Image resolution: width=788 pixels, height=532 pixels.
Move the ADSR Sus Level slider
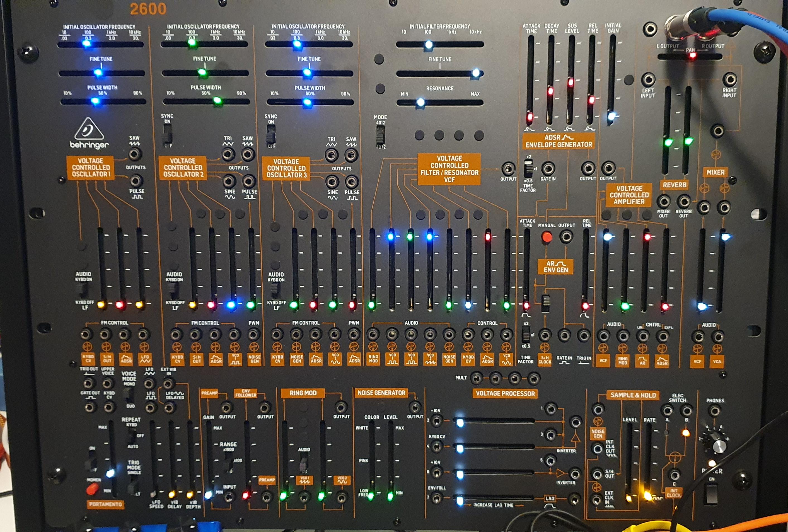pyautogui.click(x=571, y=83)
